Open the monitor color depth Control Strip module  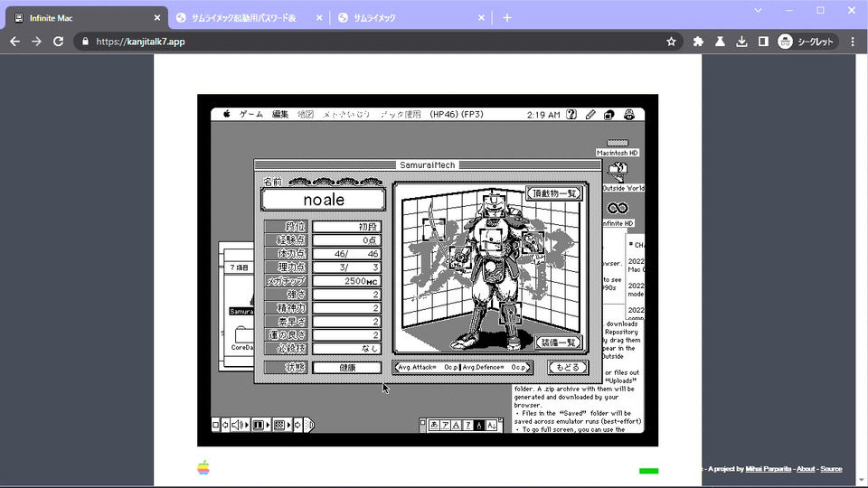coord(260,425)
